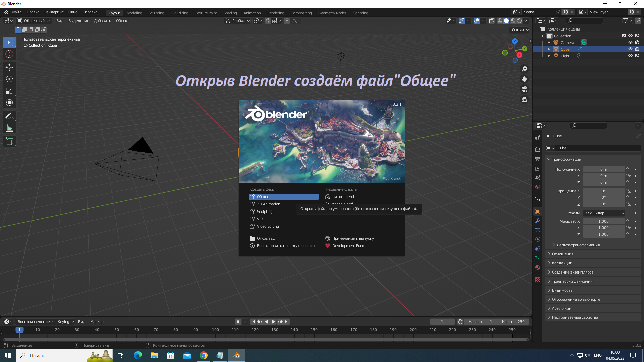Open the Render properties tab icon
This screenshot has height=362, width=644.
tap(538, 149)
